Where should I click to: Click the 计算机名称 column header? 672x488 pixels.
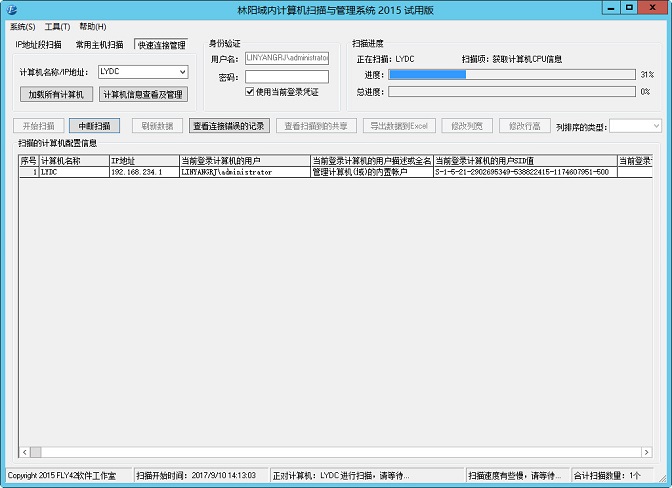(73, 160)
